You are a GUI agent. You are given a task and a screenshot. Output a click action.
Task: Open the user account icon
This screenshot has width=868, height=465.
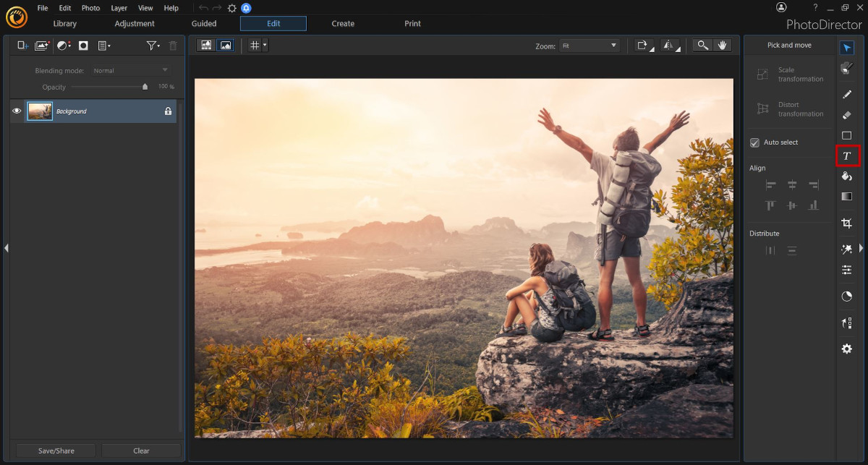pos(781,7)
